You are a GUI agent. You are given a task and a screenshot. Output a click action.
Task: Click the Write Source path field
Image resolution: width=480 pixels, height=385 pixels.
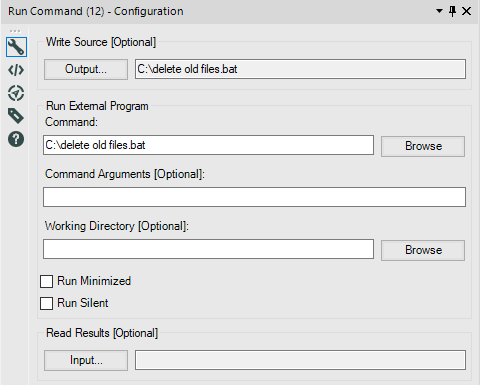click(x=300, y=69)
